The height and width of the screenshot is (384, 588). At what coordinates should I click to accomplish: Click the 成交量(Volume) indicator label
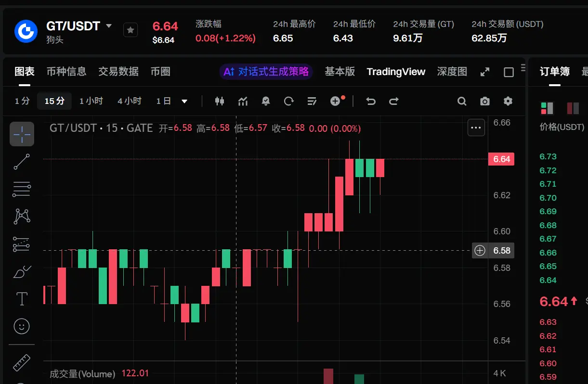(x=82, y=373)
